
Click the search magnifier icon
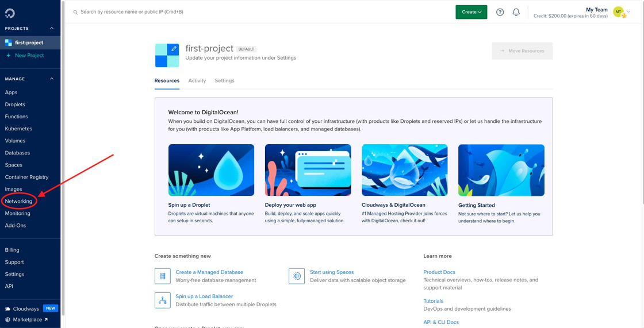[75, 12]
